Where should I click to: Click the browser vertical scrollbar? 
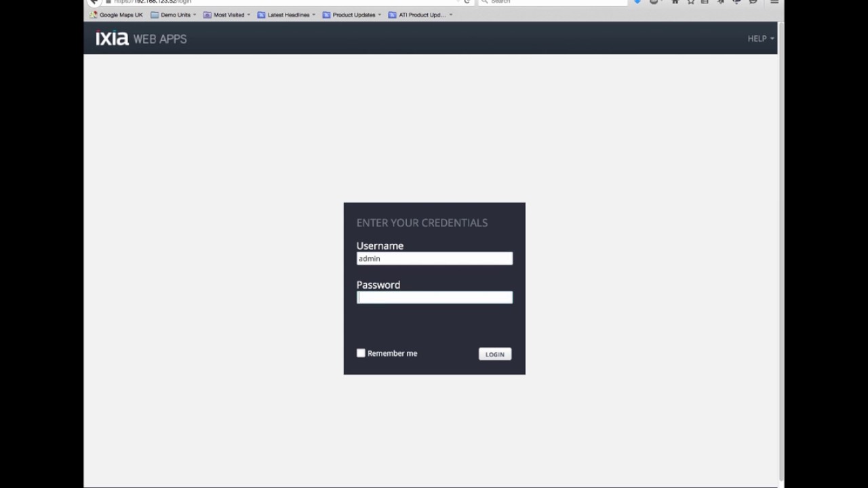[781, 251]
